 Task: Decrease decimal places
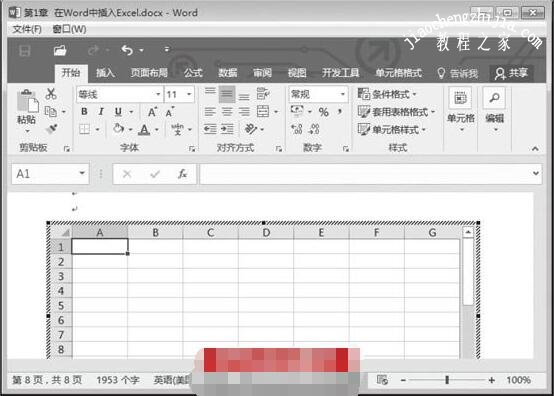tap(314, 129)
